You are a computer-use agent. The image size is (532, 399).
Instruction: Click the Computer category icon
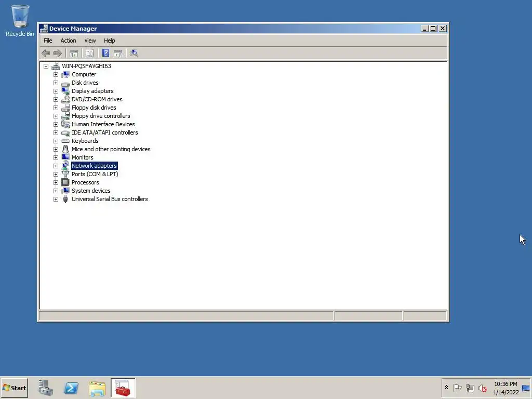click(65, 74)
